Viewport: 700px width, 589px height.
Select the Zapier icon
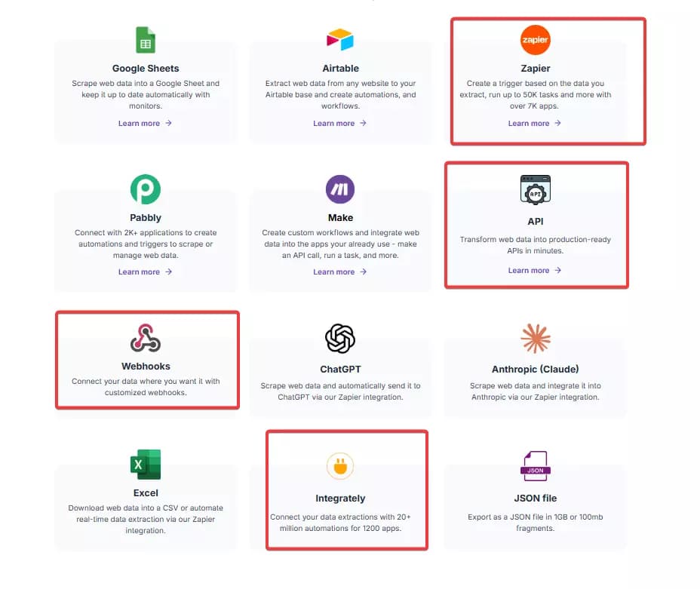coord(535,38)
